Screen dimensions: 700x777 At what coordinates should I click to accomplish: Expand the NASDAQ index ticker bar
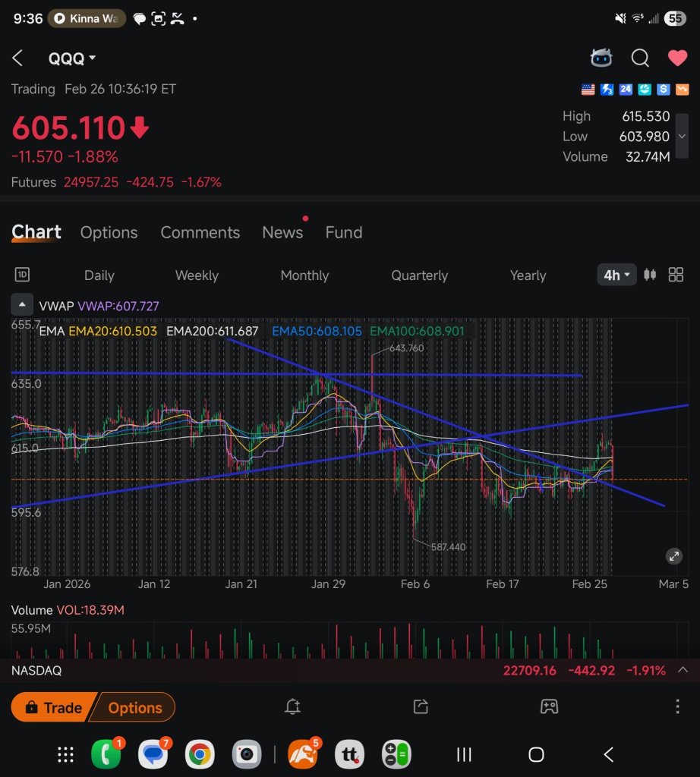(x=683, y=670)
